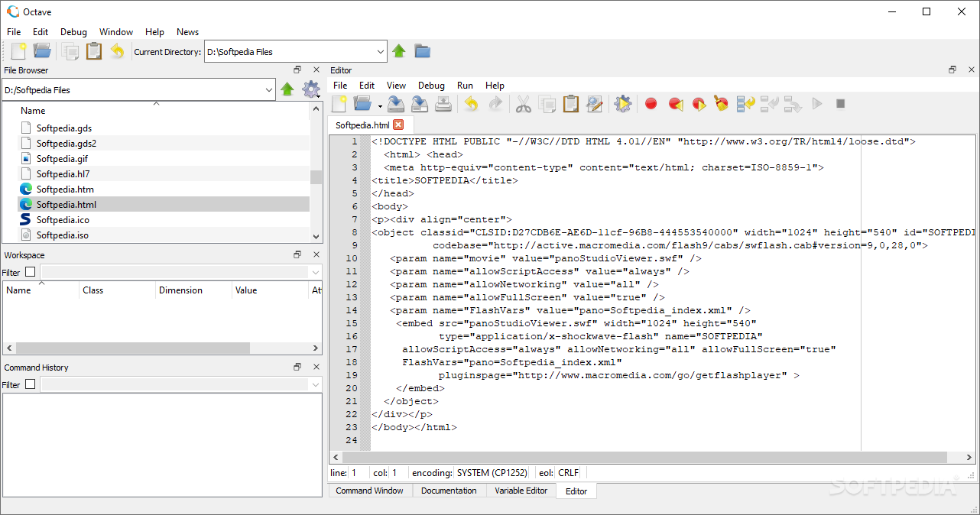Image resolution: width=980 pixels, height=515 pixels.
Task: Click the File Browser vertical scrollbar
Action: (316, 177)
